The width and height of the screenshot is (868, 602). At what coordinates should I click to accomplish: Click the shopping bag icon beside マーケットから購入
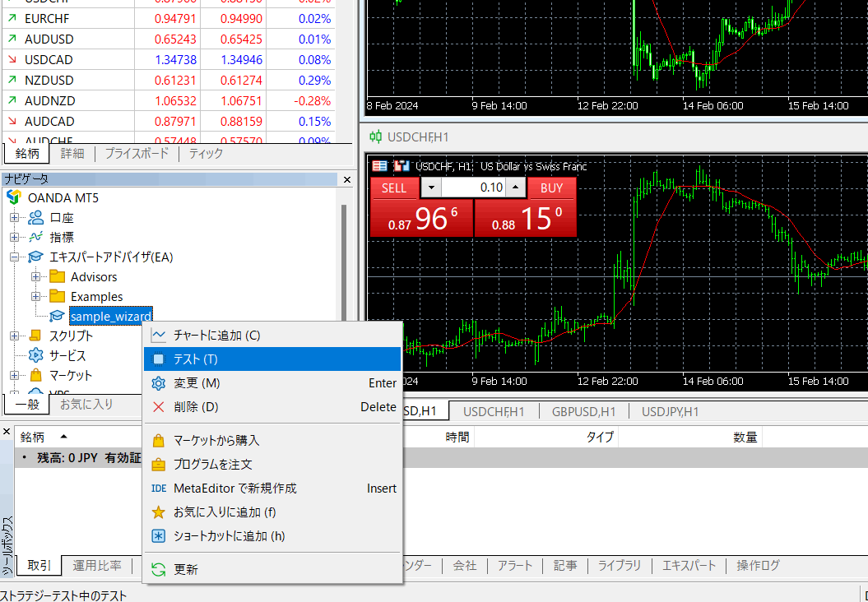pos(158,441)
